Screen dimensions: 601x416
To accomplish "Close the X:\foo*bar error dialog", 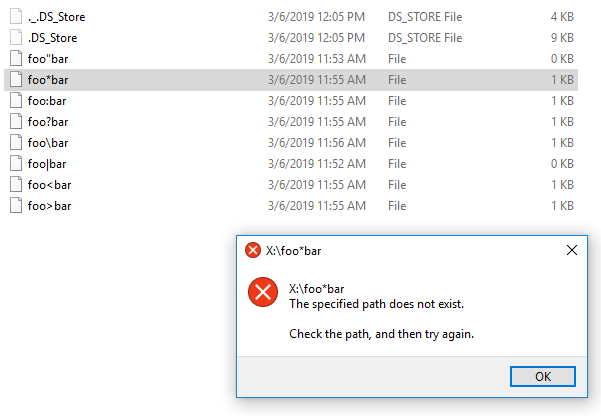I will [572, 250].
